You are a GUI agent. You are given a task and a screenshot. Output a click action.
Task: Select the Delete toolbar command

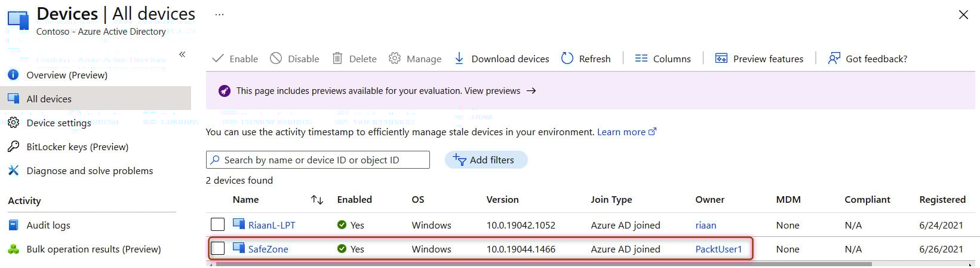(355, 59)
